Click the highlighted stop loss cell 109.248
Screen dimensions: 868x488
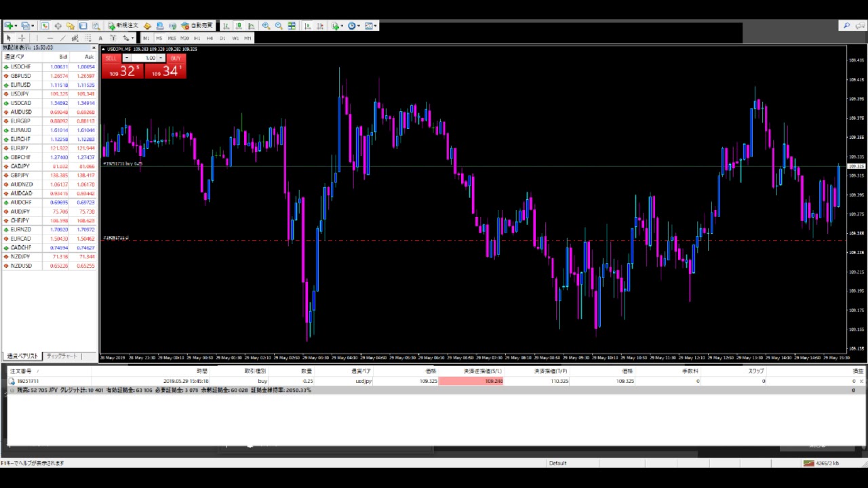point(471,382)
